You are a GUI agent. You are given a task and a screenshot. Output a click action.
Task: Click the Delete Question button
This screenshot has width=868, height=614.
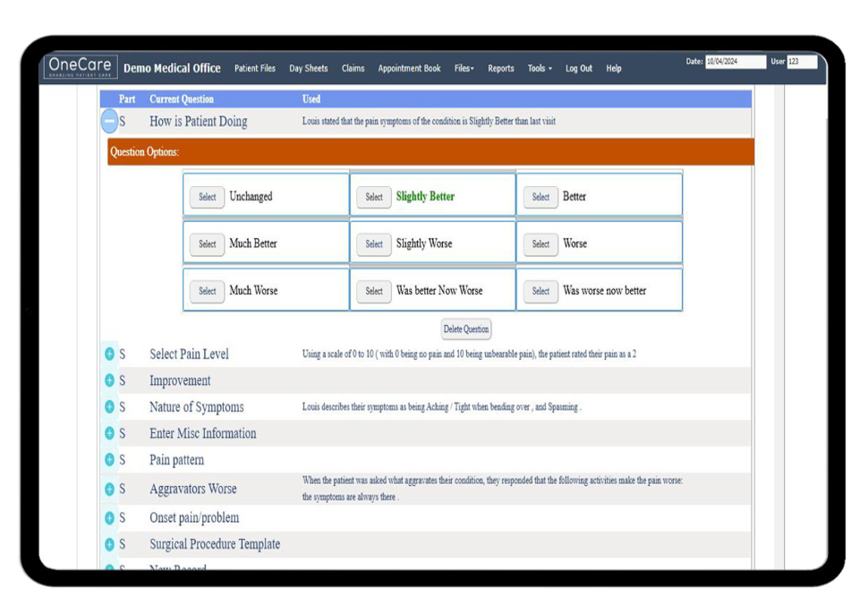pyautogui.click(x=465, y=328)
